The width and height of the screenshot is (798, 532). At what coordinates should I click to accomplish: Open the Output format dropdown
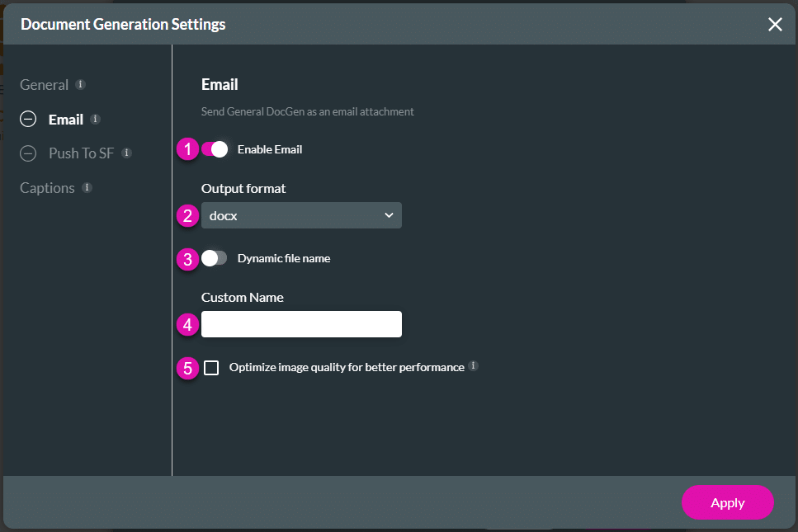pos(301,214)
